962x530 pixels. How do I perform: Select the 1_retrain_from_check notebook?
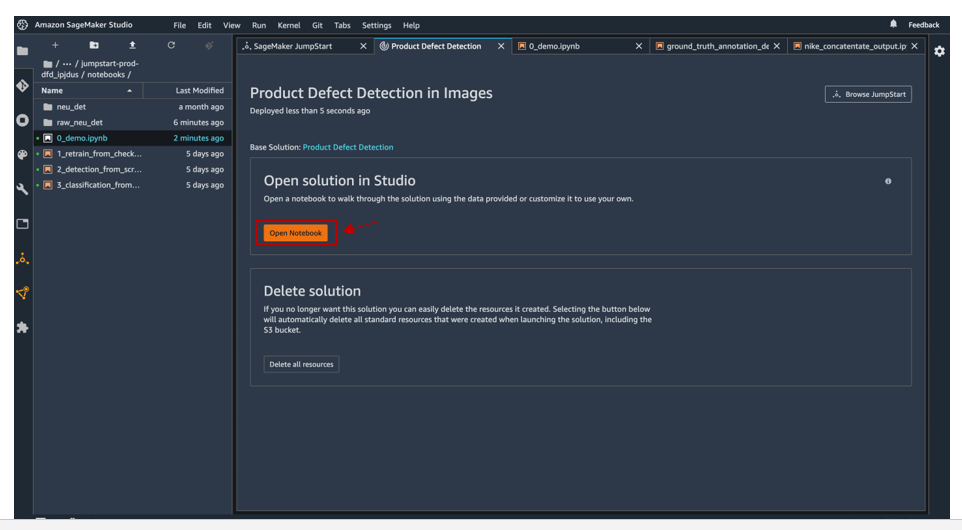click(x=133, y=154)
